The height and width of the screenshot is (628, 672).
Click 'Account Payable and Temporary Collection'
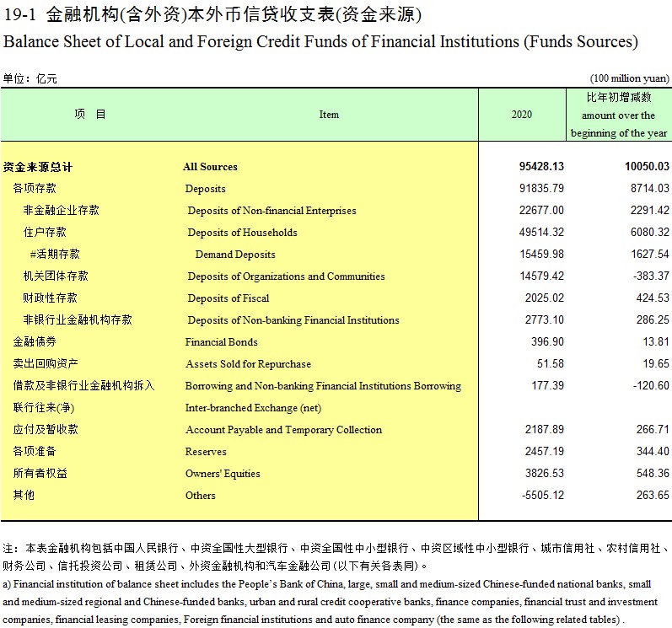(283, 430)
